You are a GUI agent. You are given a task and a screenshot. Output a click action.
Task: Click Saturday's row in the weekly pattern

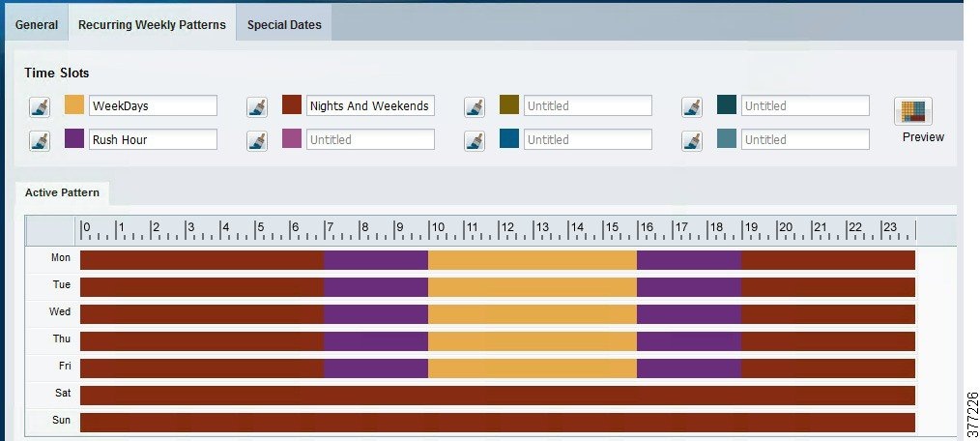pyautogui.click(x=497, y=396)
